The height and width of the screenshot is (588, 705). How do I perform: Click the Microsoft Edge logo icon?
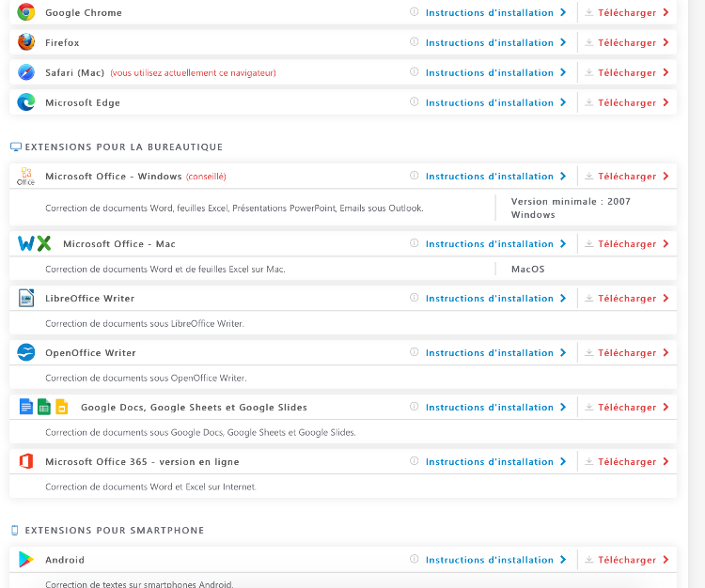tap(26, 102)
